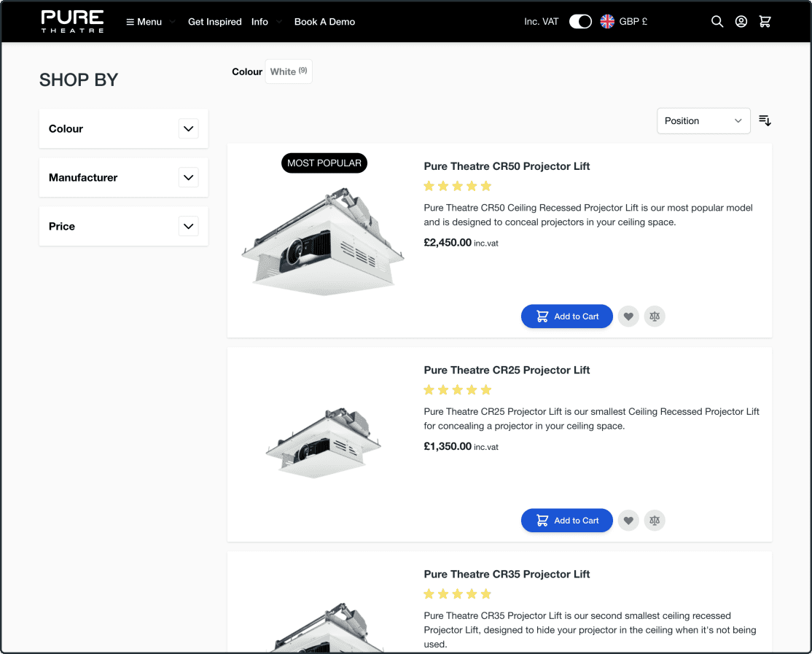The height and width of the screenshot is (654, 812).
Task: Open the Position sort dropdown
Action: [703, 120]
